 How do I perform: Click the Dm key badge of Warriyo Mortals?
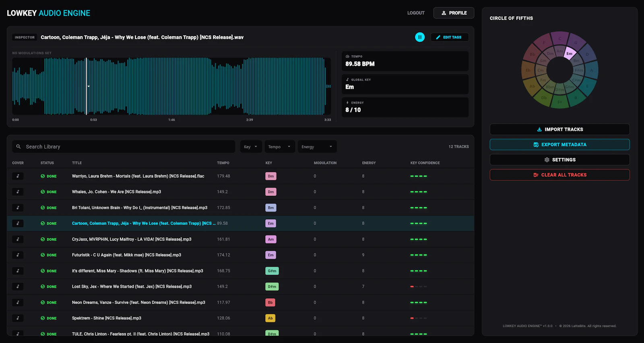(x=271, y=176)
